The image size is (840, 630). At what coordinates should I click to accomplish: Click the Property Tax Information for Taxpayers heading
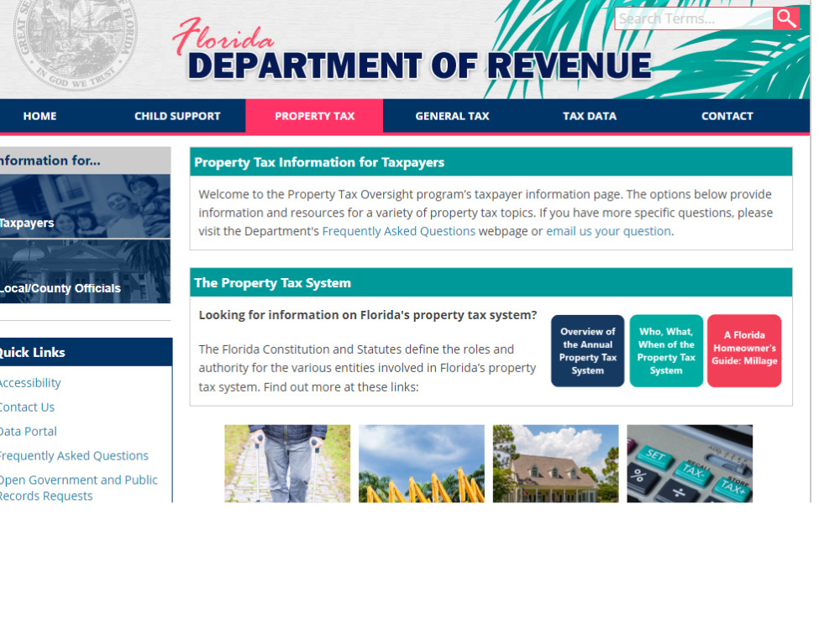pos(319,162)
